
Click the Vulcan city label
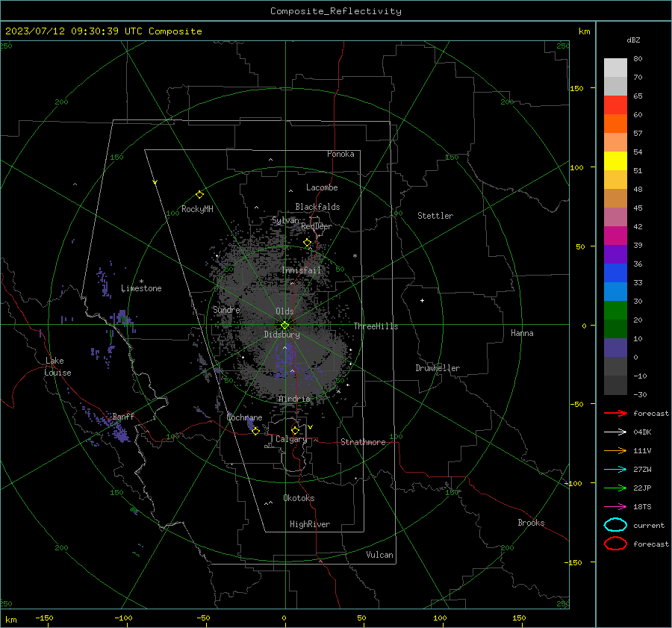point(380,555)
